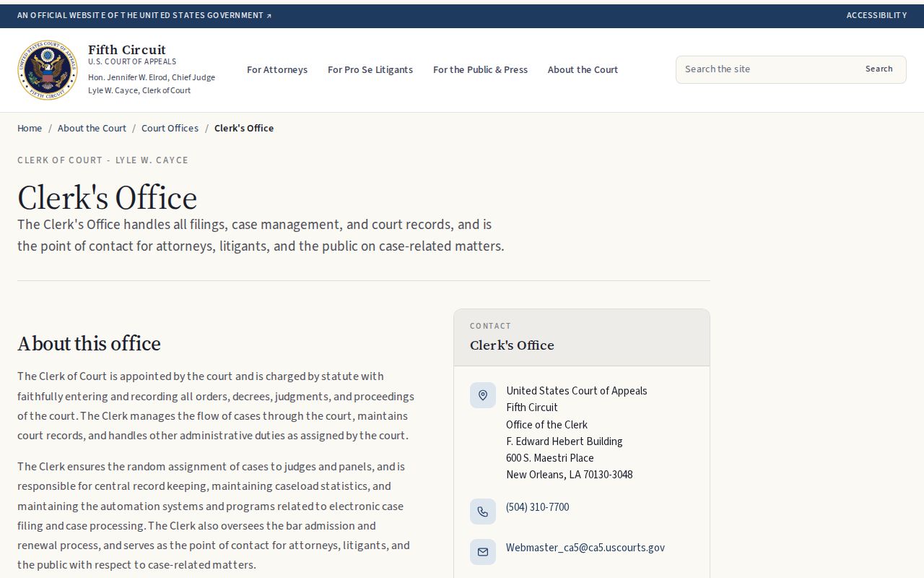Click the Fifth Circuit site title

click(x=127, y=50)
